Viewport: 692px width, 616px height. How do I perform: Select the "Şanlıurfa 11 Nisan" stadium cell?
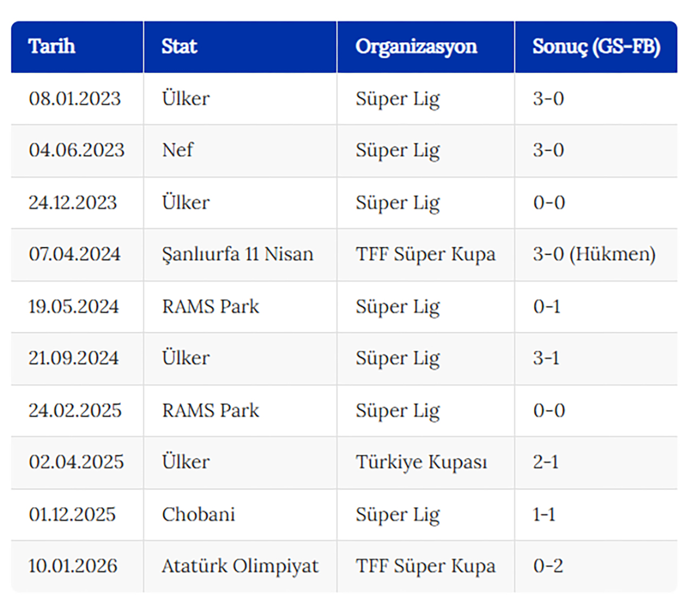tap(237, 254)
